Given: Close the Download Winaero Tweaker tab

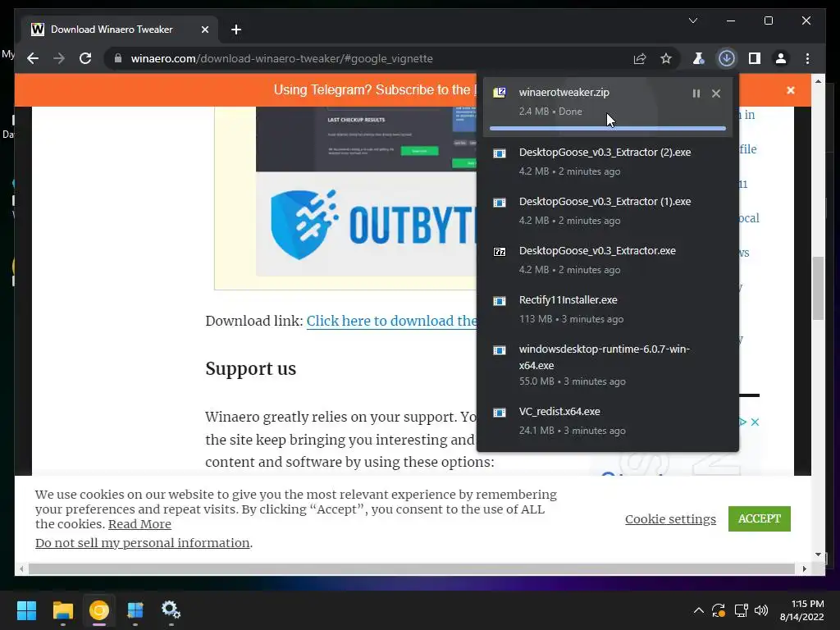Looking at the screenshot, I should pyautogui.click(x=204, y=30).
